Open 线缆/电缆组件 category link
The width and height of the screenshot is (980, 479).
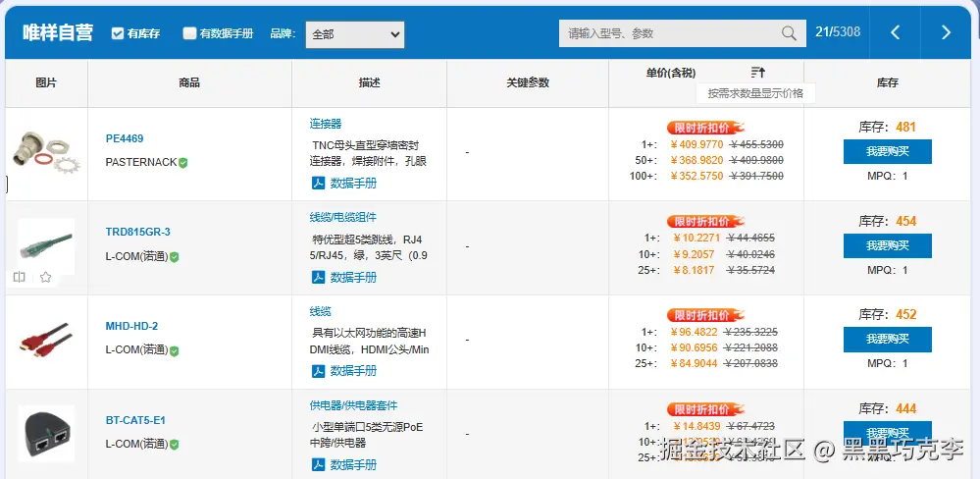click(x=343, y=217)
